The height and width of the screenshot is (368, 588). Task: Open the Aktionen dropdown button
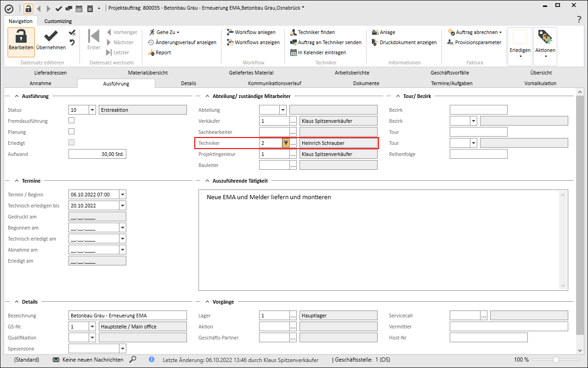[x=545, y=46]
